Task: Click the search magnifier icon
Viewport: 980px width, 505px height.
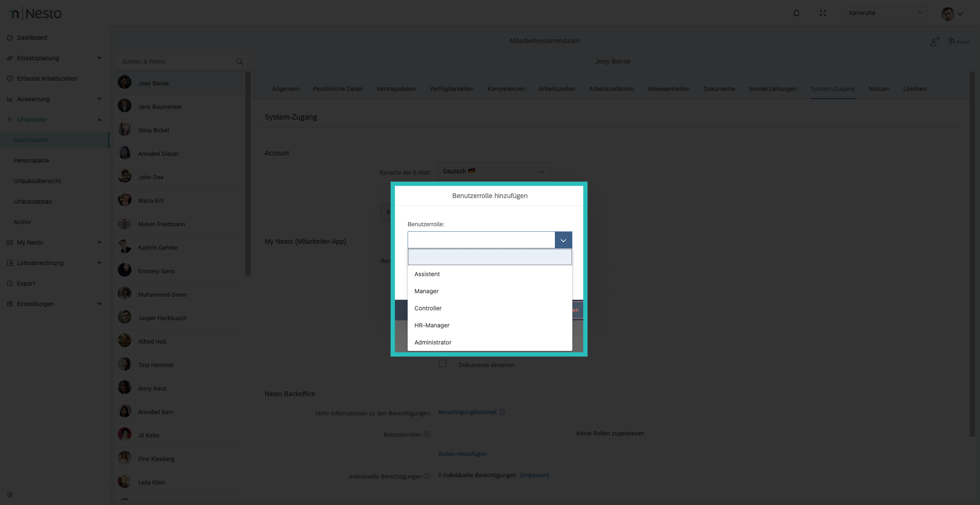Action: click(x=239, y=61)
